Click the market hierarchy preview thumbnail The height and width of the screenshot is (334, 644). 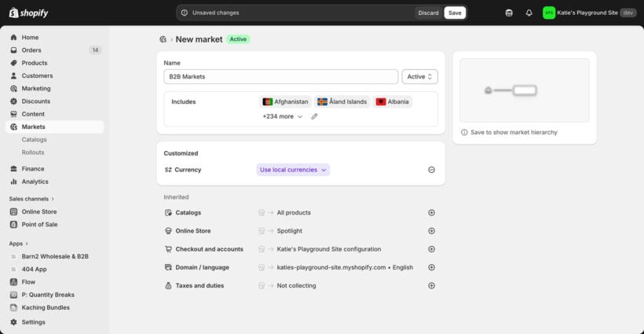(x=525, y=90)
